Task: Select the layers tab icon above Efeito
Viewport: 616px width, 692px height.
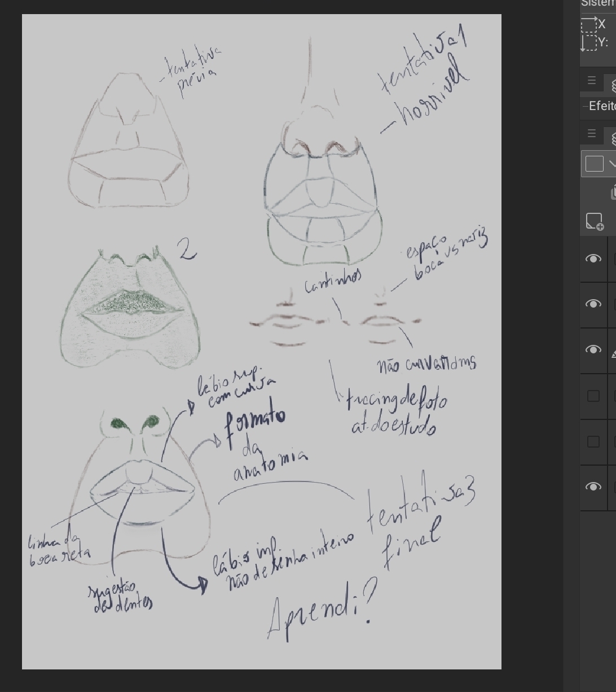Action: click(612, 85)
